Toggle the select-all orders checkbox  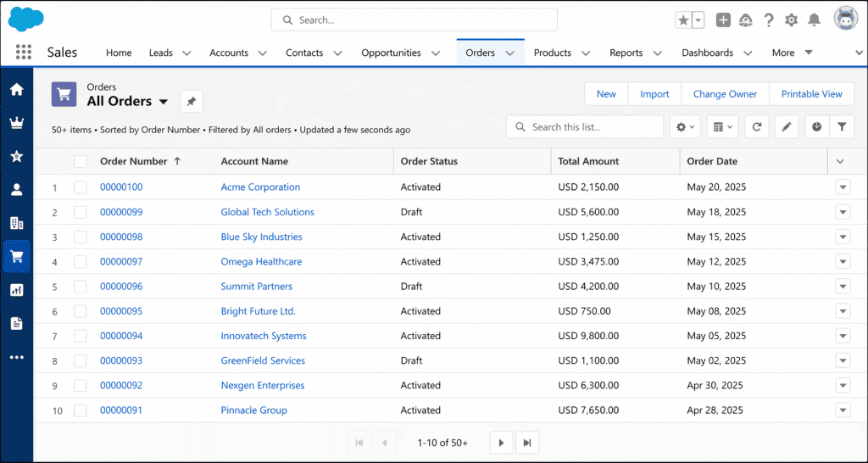tap(81, 161)
